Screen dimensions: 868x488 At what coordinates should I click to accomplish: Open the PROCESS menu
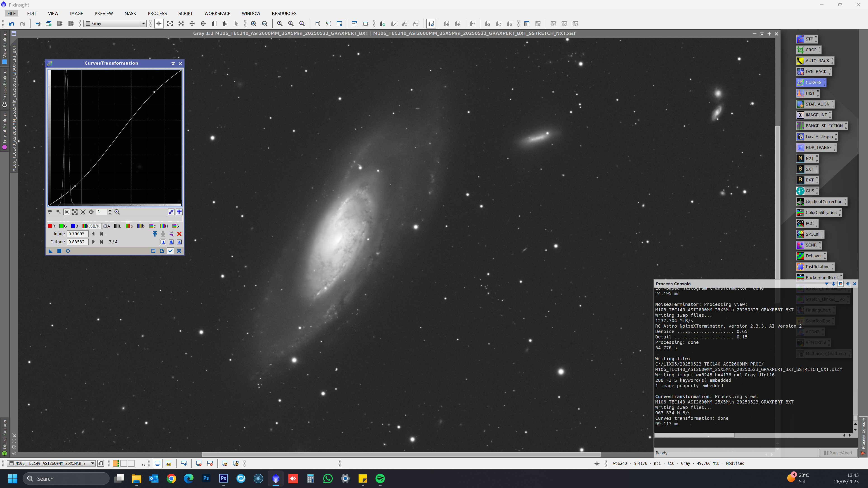pos(157,14)
